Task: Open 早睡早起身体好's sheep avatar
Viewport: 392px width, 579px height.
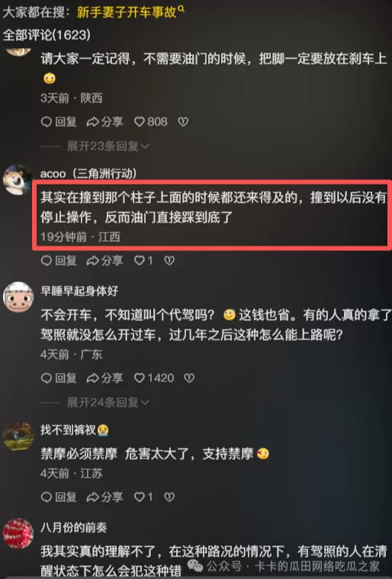Action: tap(18, 298)
